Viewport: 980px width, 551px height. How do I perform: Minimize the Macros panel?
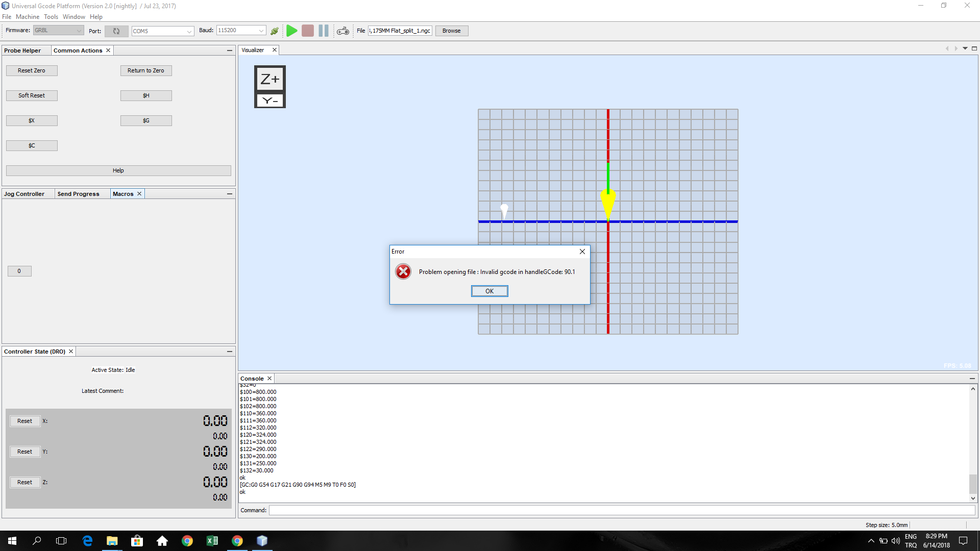[x=230, y=194]
